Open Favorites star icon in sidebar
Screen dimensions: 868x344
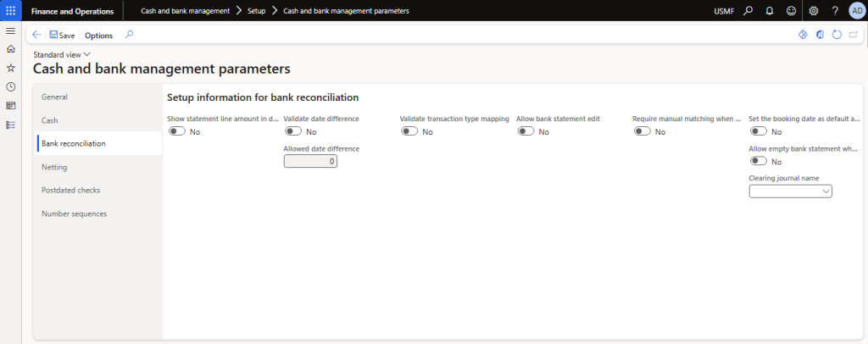pyautogui.click(x=10, y=68)
